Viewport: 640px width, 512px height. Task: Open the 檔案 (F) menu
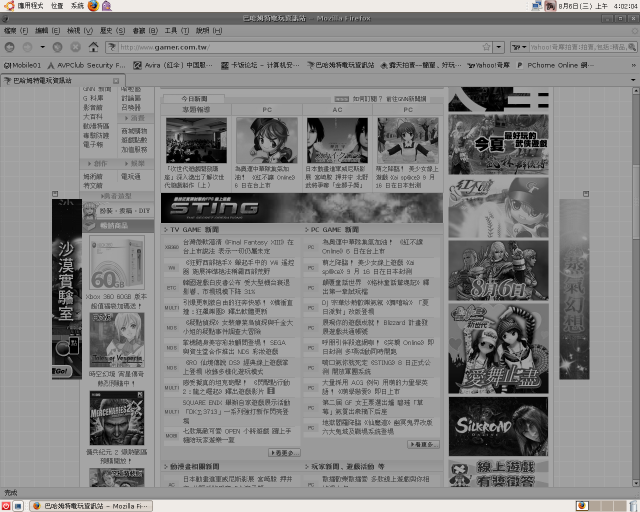click(x=16, y=31)
